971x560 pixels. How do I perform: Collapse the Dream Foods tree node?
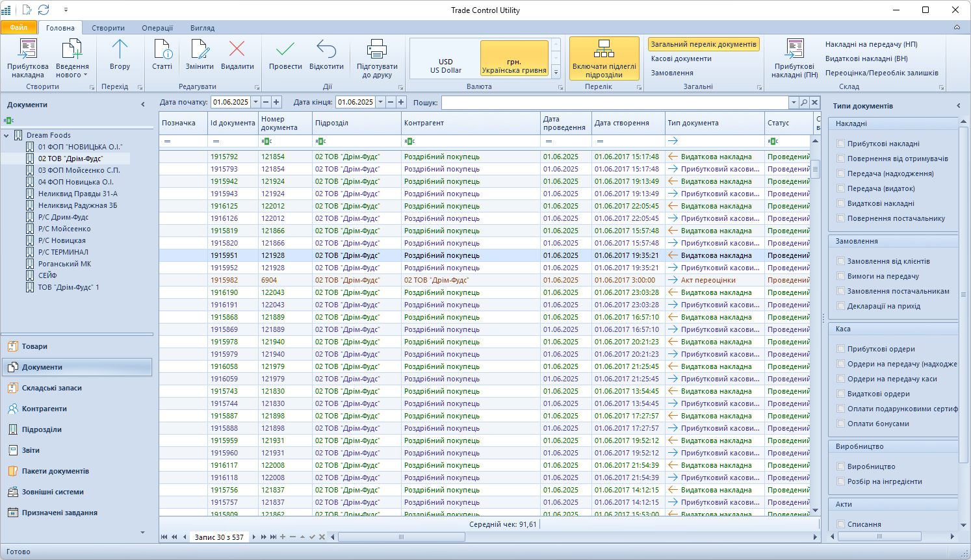(6, 135)
